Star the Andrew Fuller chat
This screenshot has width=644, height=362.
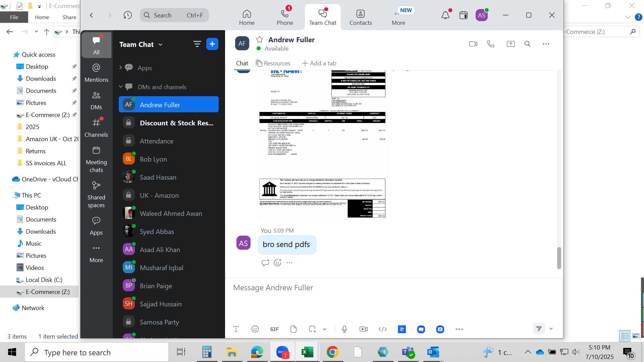(260, 40)
